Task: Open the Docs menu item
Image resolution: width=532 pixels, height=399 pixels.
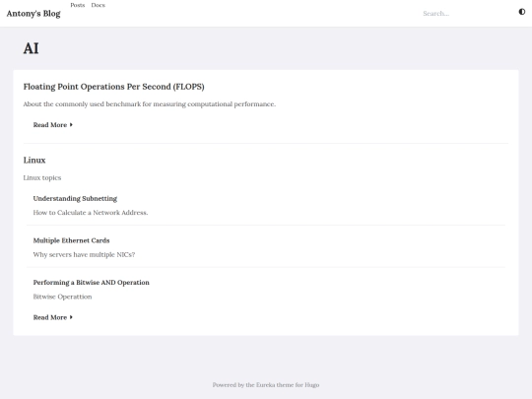Action: click(99, 5)
